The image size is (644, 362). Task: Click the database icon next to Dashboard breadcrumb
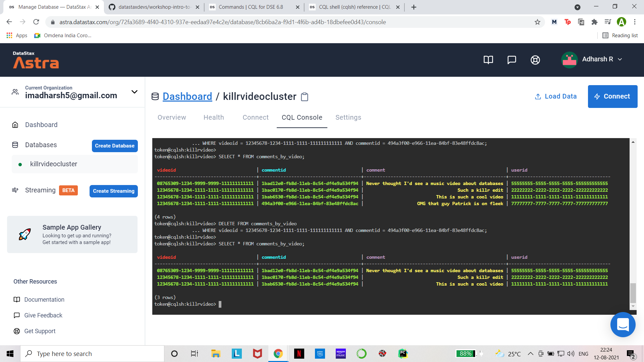pyautogui.click(x=155, y=96)
